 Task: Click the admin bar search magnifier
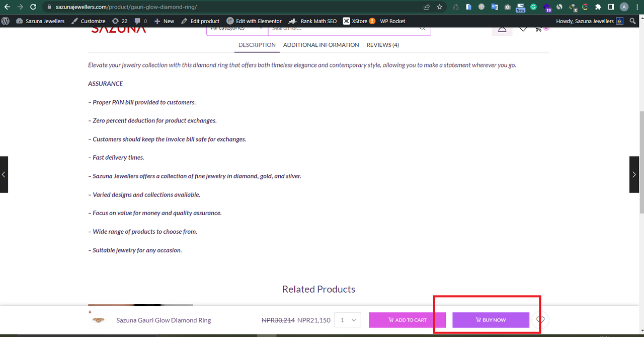(633, 21)
